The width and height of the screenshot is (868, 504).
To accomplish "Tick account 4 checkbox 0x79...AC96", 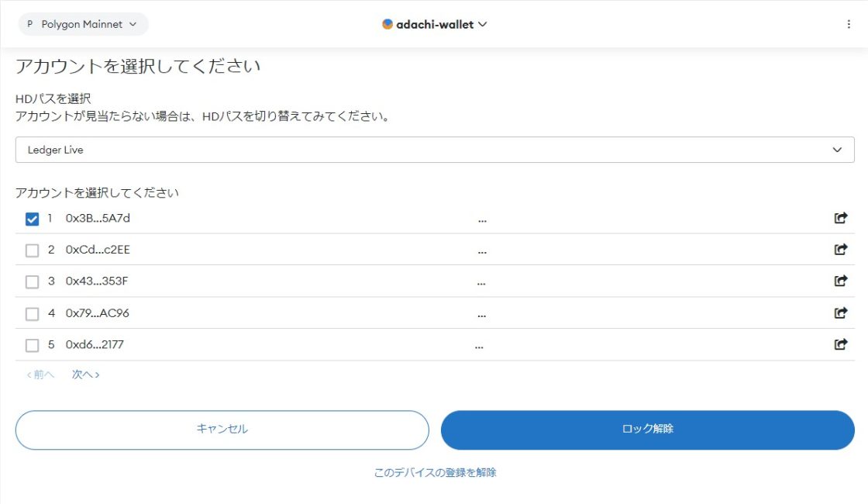I will [32, 314].
